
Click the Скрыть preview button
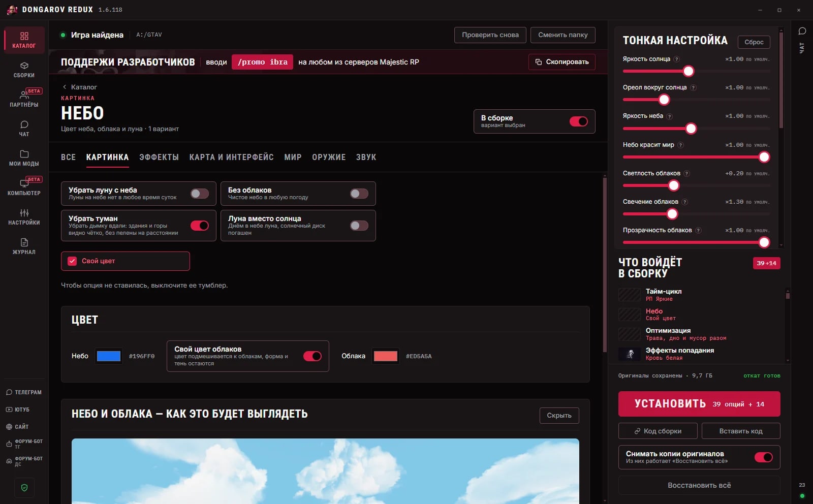click(x=559, y=416)
